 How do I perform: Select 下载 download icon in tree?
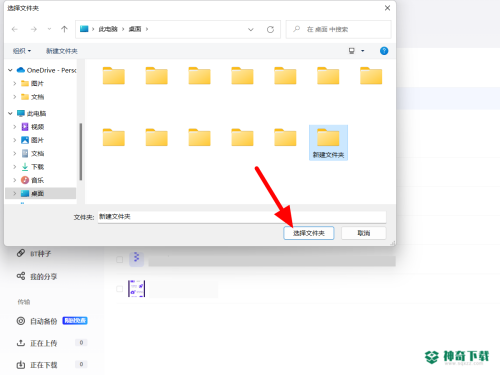[x=25, y=167]
